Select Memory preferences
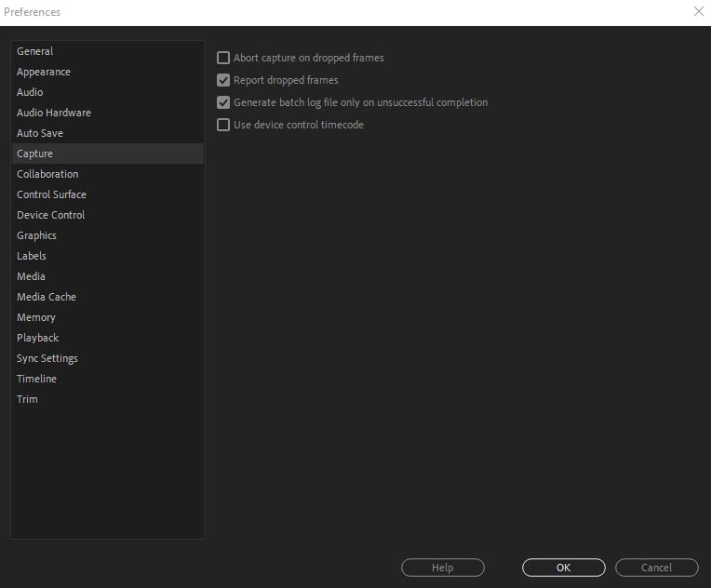Screen dimensions: 711x588 pos(108,317)
